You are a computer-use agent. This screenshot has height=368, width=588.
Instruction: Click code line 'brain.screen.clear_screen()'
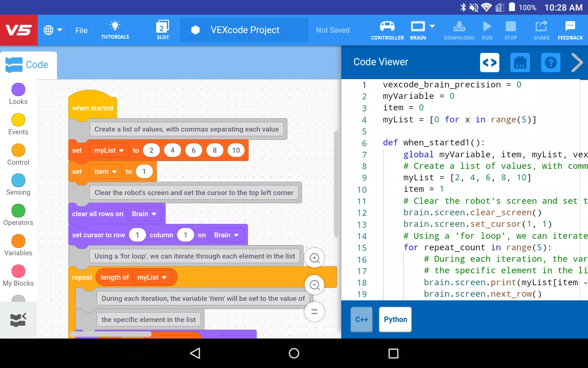(x=472, y=213)
